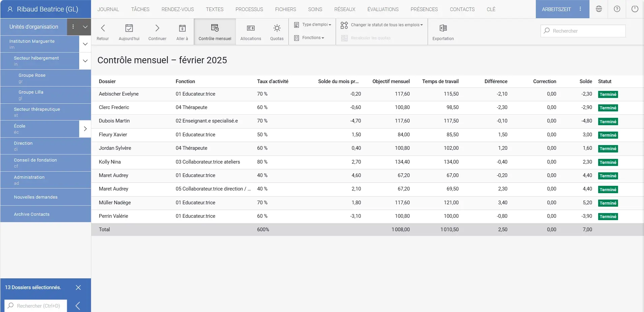The width and height of the screenshot is (644, 312).
Task: Click the ARBEITSZEIT button
Action: coord(556,9)
